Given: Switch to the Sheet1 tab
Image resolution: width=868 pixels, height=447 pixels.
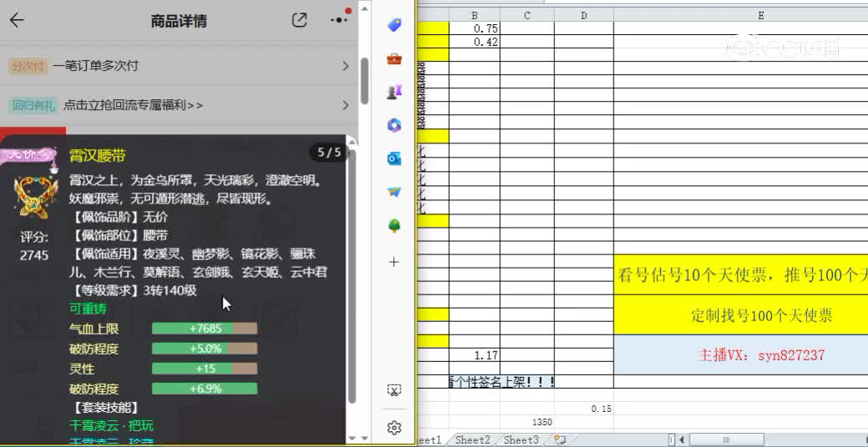Looking at the screenshot, I should click(x=431, y=440).
